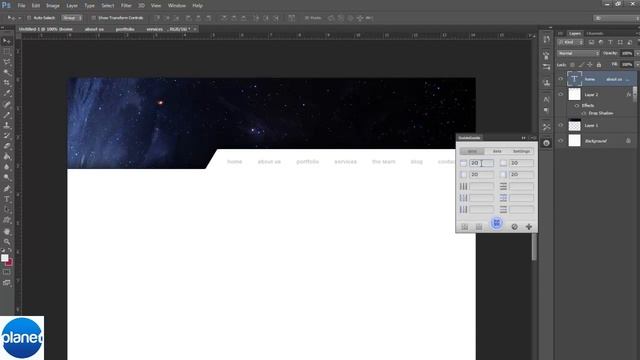The height and width of the screenshot is (360, 640).
Task: Open the Normal blend mode dropdown
Action: (x=578, y=53)
